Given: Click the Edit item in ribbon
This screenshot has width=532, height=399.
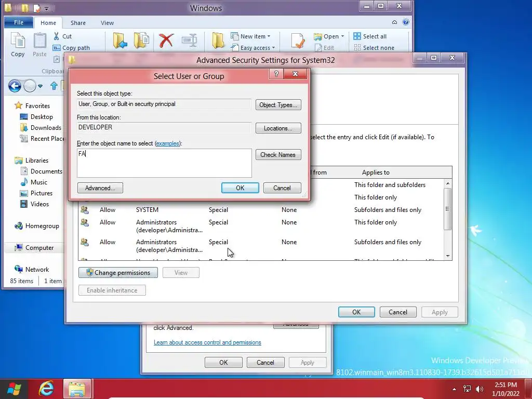Looking at the screenshot, I should pyautogui.click(x=324, y=48).
